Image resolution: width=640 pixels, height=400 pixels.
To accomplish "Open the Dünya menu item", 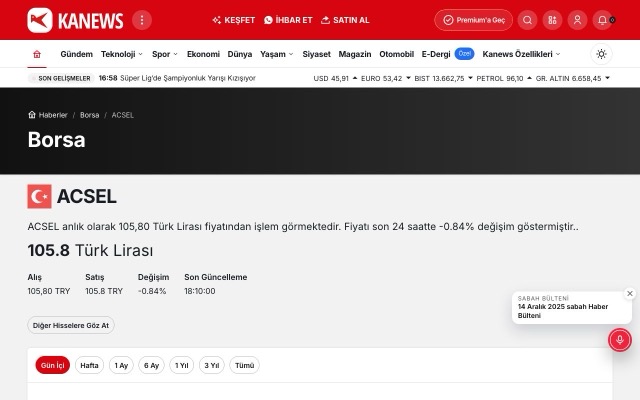I will [x=240, y=54].
